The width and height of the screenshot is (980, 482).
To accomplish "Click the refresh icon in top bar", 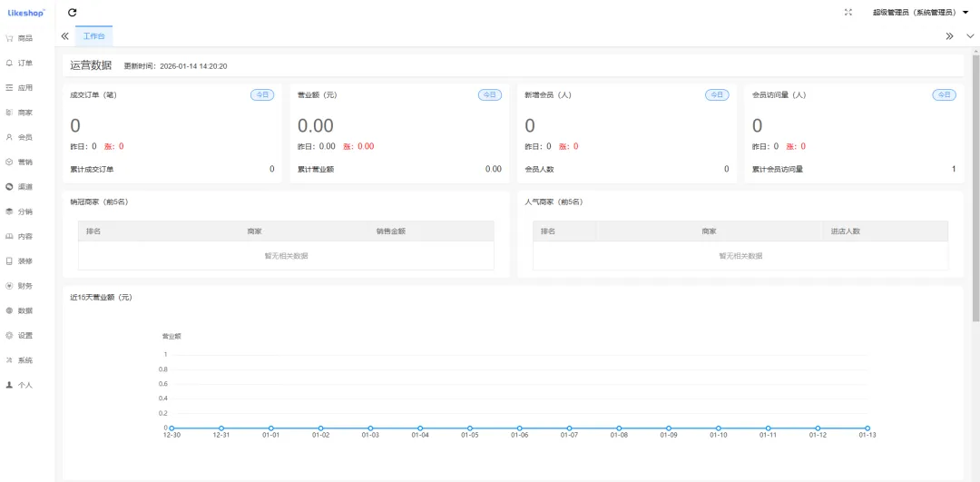I will [x=72, y=12].
